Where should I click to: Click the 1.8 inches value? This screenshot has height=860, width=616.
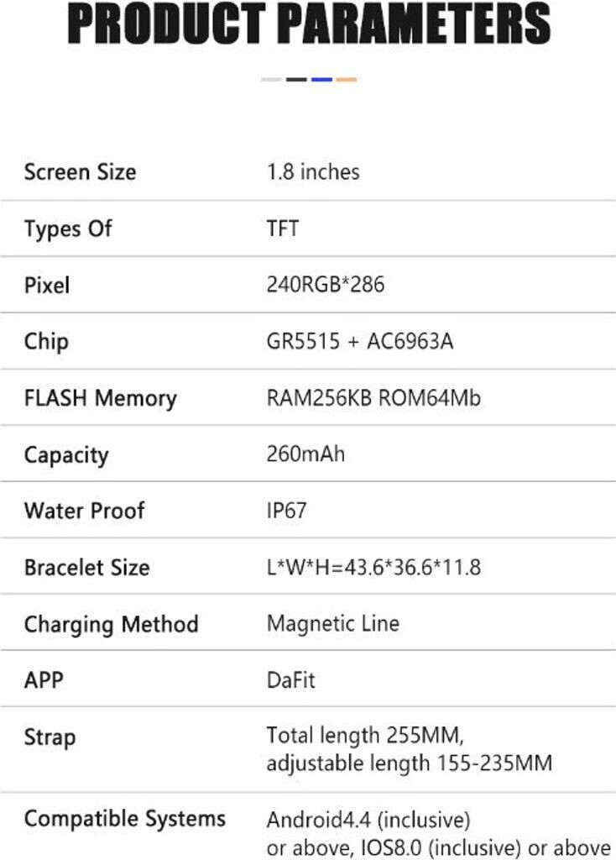313,172
